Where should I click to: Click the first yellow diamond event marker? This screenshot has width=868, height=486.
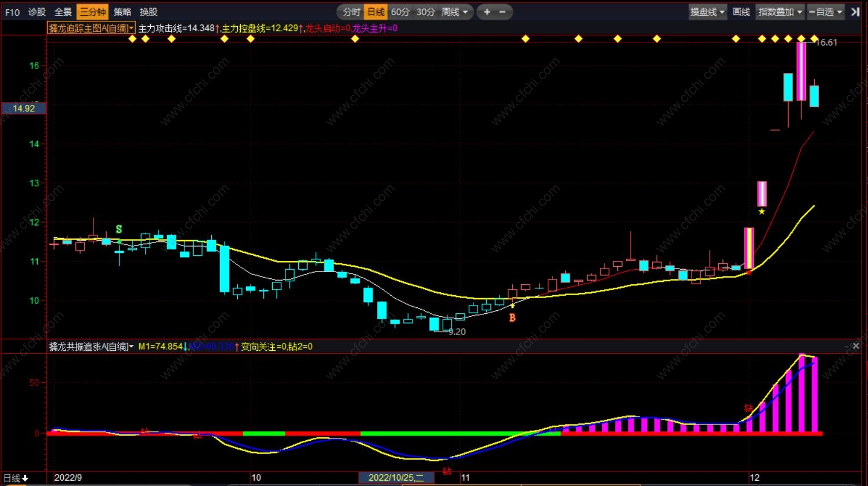click(x=132, y=39)
